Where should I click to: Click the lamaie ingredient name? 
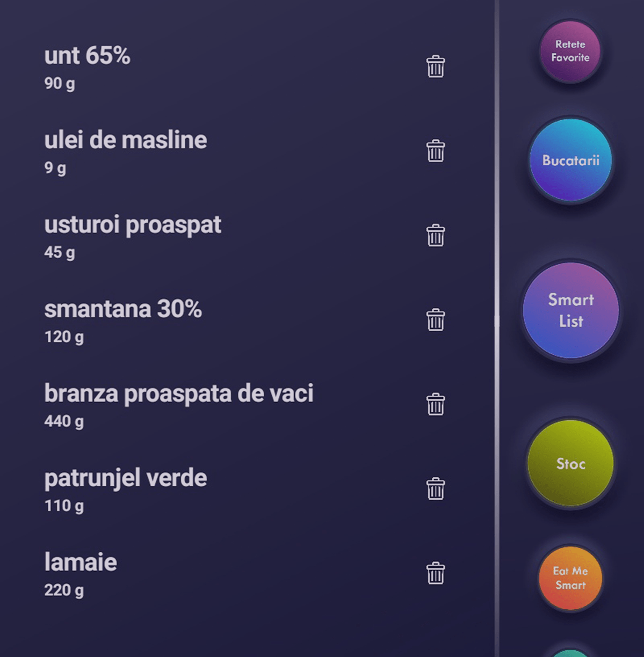[x=81, y=563]
